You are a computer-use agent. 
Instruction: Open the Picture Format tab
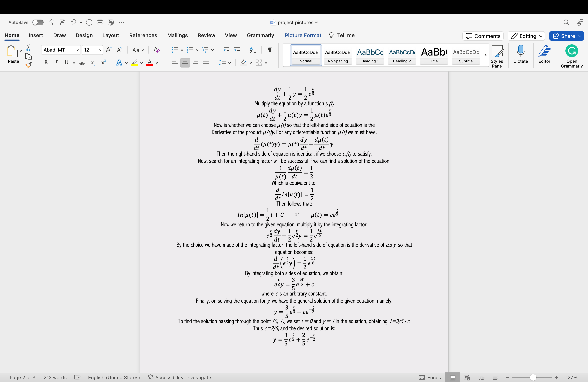[303, 35]
